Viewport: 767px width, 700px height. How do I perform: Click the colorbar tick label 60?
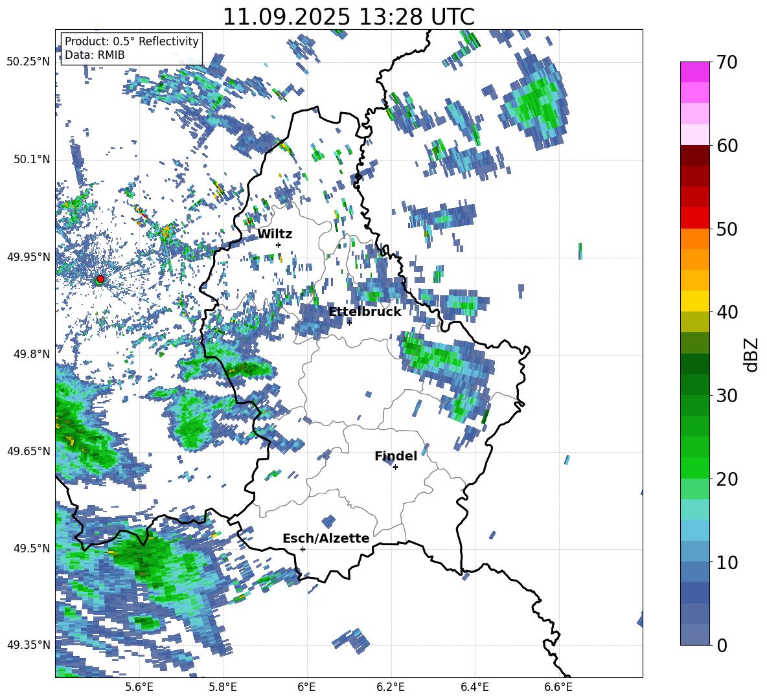tap(727, 146)
